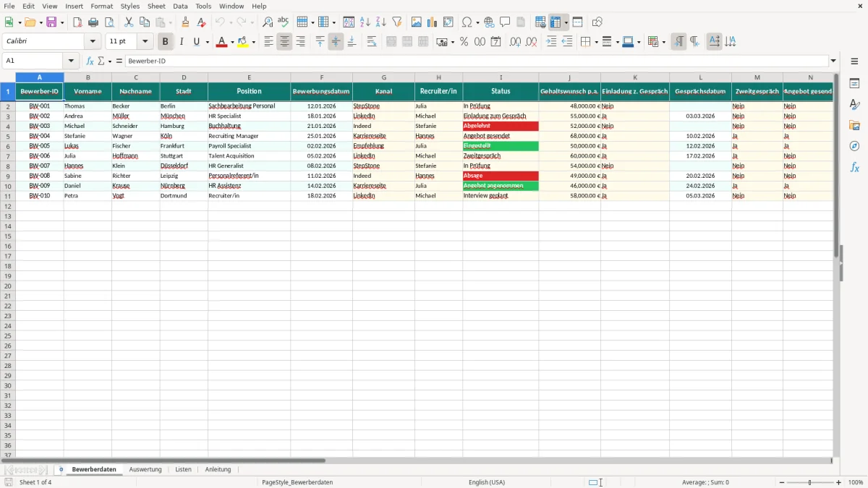Viewport: 868px width, 488px height.
Task: Click the Clone Formatting paintbrush icon
Action: coord(185,22)
